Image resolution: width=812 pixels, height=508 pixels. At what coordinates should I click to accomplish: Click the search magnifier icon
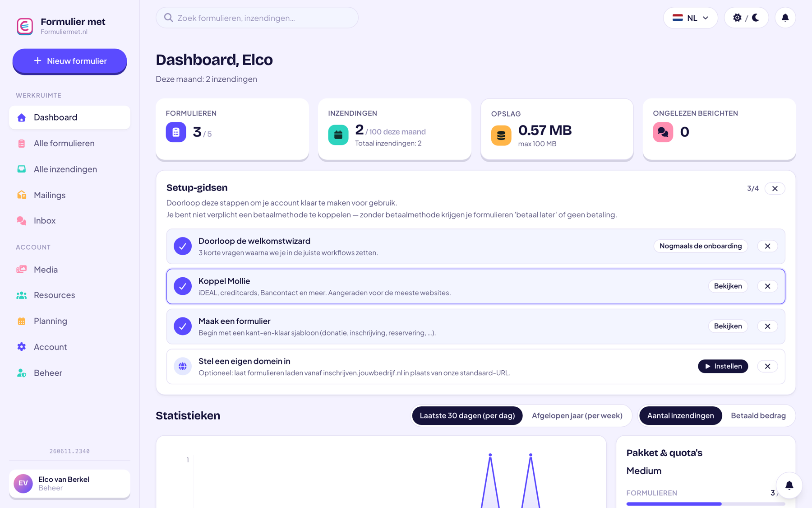coord(168,18)
